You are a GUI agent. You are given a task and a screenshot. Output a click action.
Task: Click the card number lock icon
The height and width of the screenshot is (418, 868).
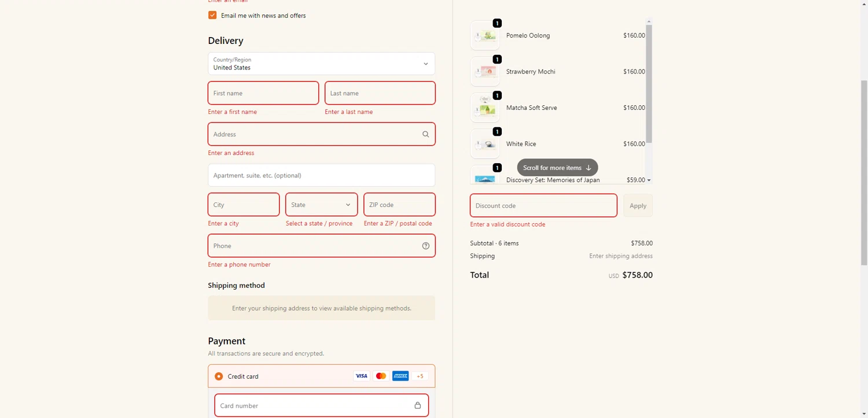point(418,405)
